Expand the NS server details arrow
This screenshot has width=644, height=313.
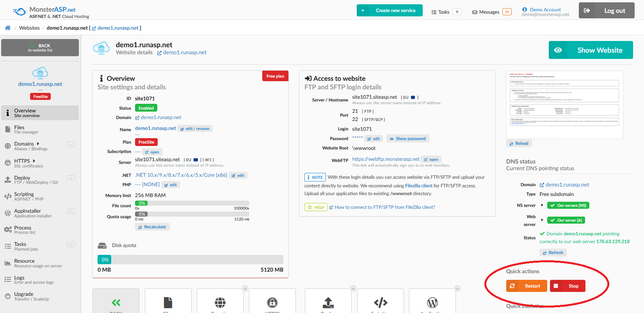pos(542,205)
